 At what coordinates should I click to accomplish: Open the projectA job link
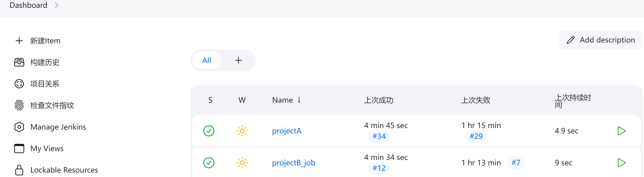pyautogui.click(x=287, y=131)
